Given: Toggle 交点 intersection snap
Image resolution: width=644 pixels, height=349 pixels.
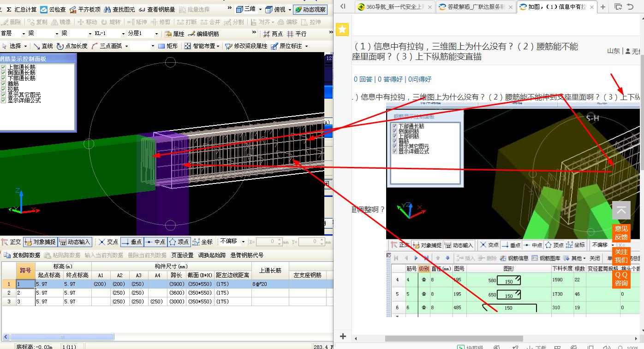Looking at the screenshot, I should (x=108, y=242).
